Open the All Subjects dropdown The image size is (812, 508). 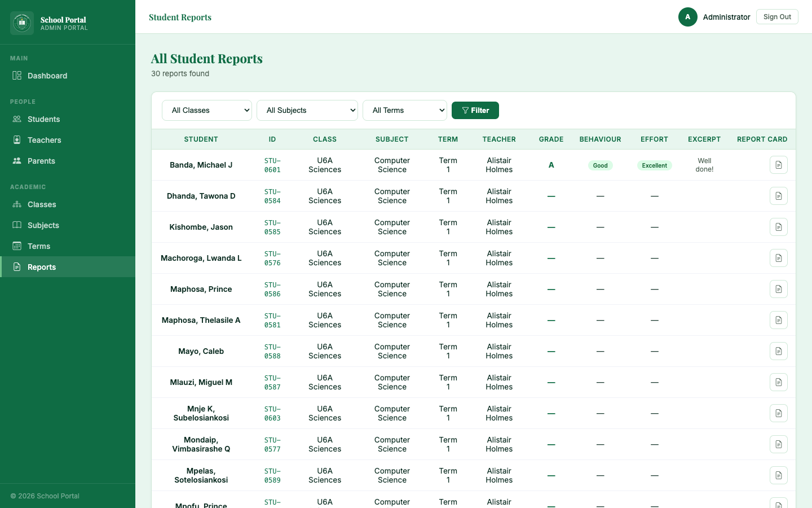pyautogui.click(x=307, y=111)
